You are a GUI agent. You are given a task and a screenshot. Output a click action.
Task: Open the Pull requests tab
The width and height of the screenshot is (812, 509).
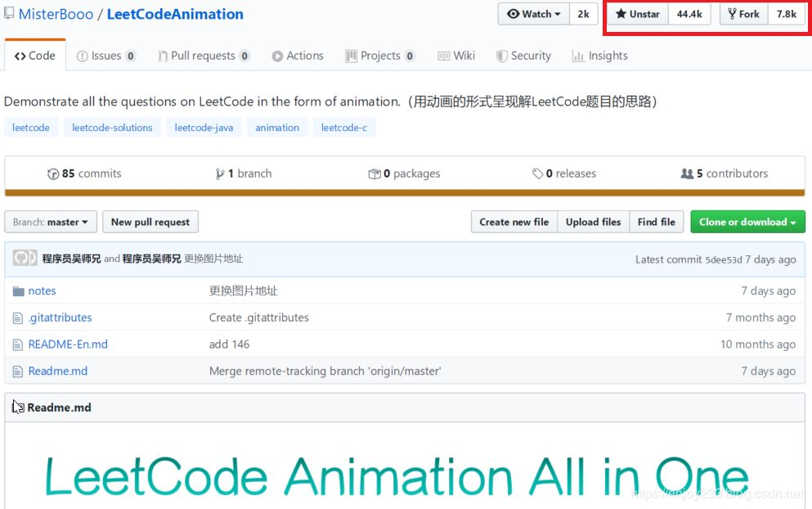point(204,56)
